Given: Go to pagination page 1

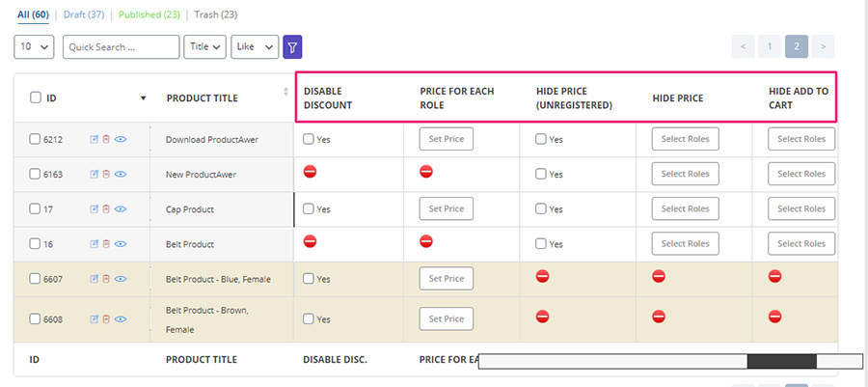Looking at the screenshot, I should pyautogui.click(x=770, y=46).
